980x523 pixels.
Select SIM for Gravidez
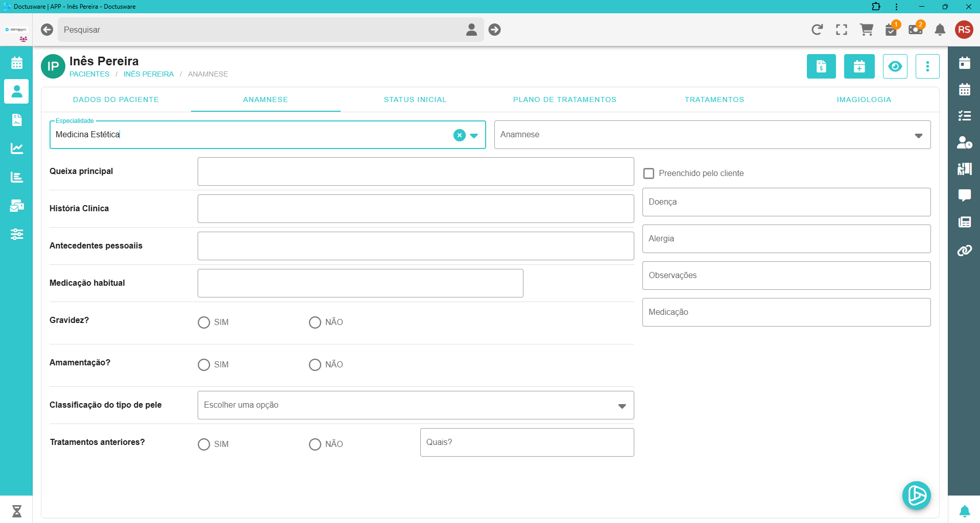(x=204, y=322)
